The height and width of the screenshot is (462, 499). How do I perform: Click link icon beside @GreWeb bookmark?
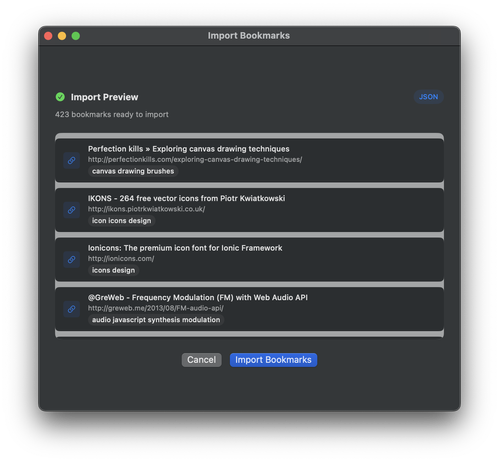pos(71,309)
